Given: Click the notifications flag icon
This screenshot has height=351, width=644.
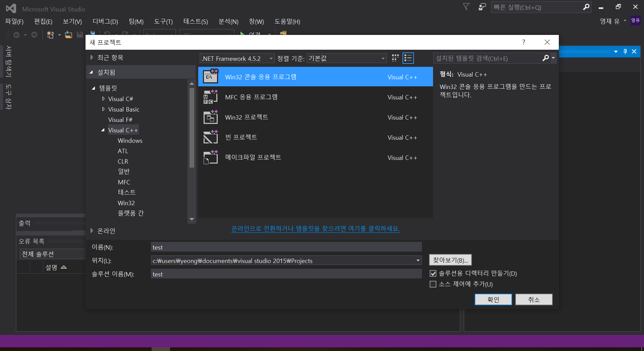Looking at the screenshot, I should [466, 7].
